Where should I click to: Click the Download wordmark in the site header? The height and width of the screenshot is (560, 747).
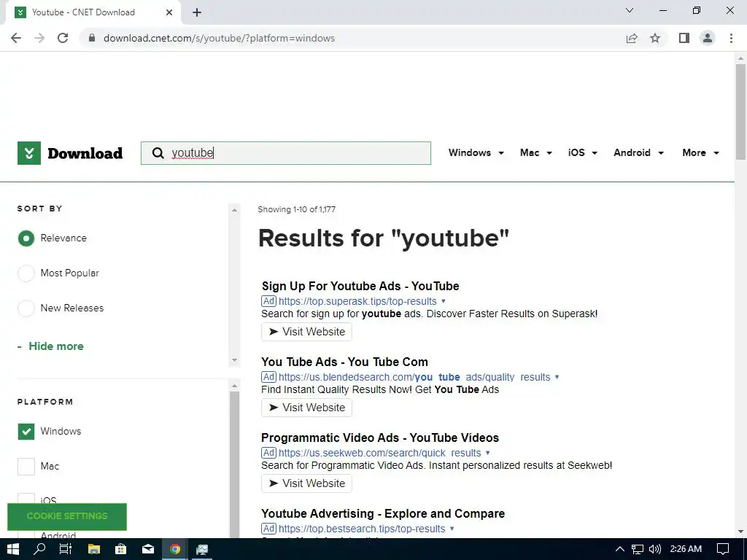[85, 153]
